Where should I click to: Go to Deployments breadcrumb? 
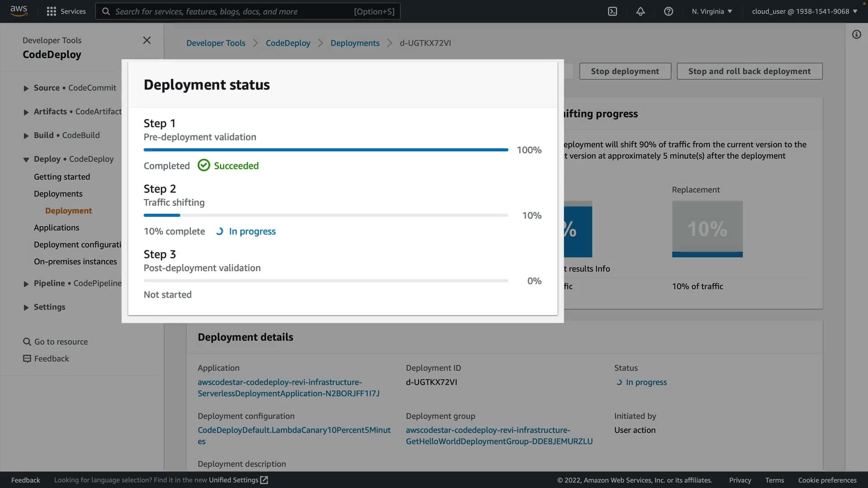tap(355, 43)
